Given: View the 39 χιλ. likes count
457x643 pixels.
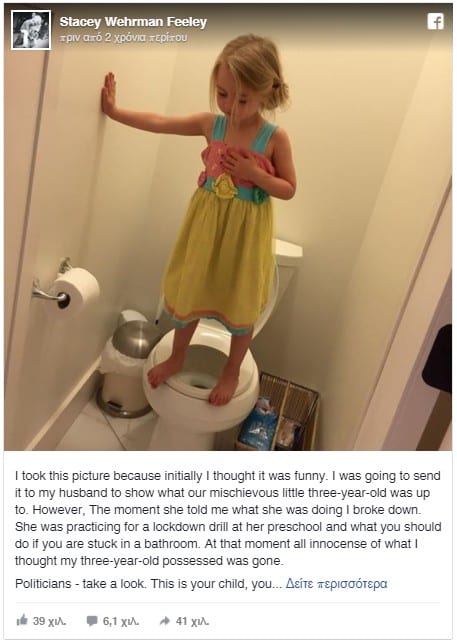Looking at the screenshot, I should point(49,621).
